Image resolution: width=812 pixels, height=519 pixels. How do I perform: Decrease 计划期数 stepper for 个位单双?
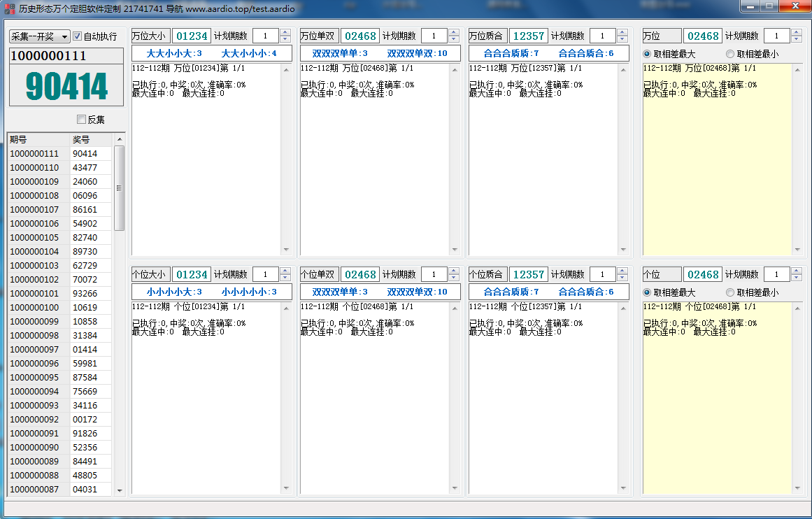[454, 278]
